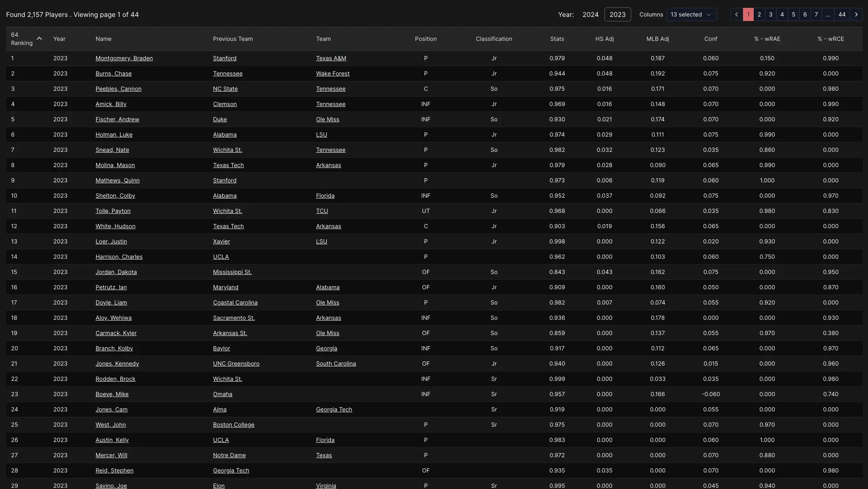Go to page 7
Screen dimensions: 868x489
(816, 14)
